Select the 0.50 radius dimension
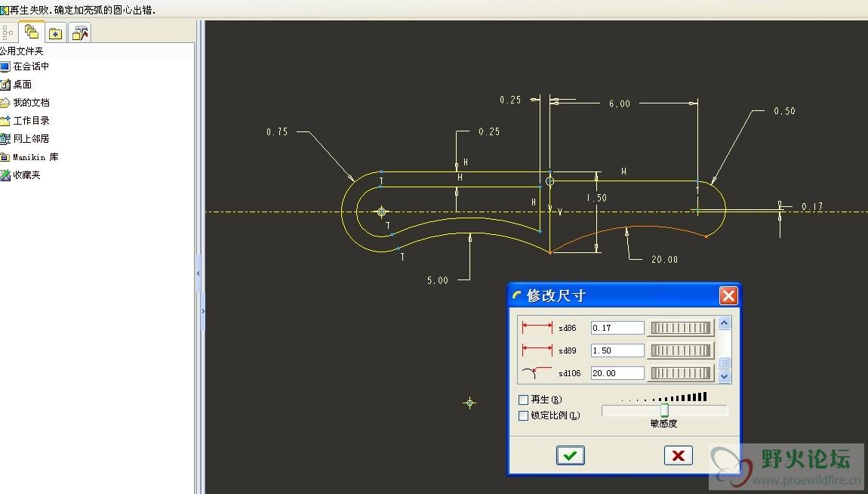Viewport: 868px width, 494px height. click(784, 111)
